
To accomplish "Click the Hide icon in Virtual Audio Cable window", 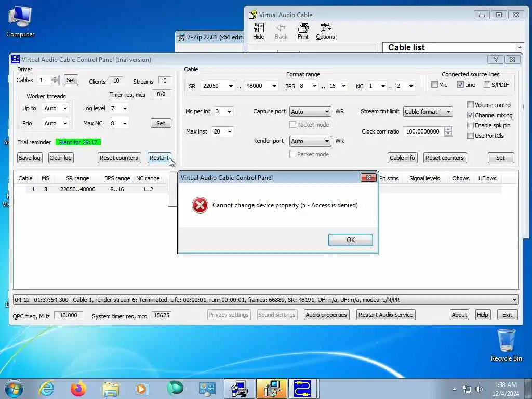I will (x=259, y=31).
